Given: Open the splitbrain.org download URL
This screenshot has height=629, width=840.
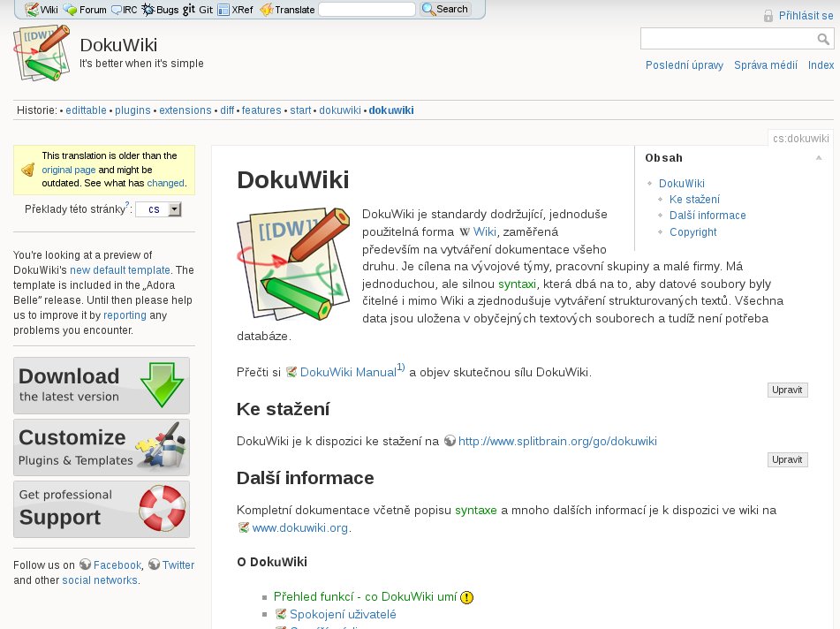Looking at the screenshot, I should (x=557, y=442).
